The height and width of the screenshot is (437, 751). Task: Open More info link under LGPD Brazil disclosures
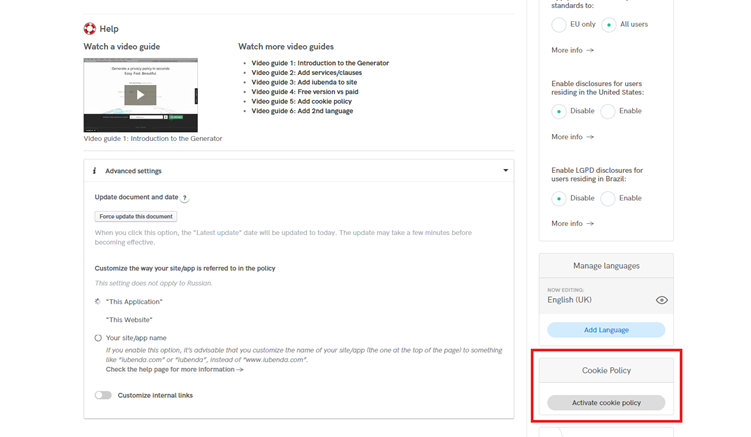tap(572, 224)
